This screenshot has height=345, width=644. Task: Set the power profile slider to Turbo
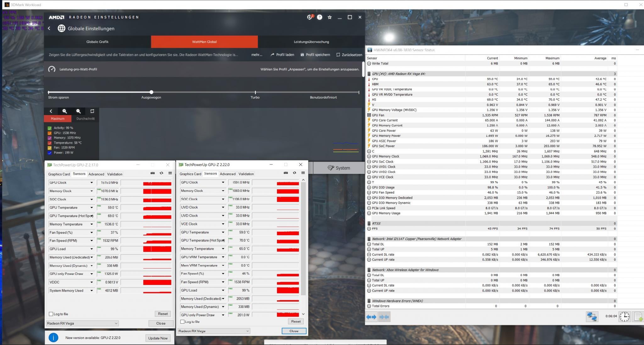[x=255, y=92]
